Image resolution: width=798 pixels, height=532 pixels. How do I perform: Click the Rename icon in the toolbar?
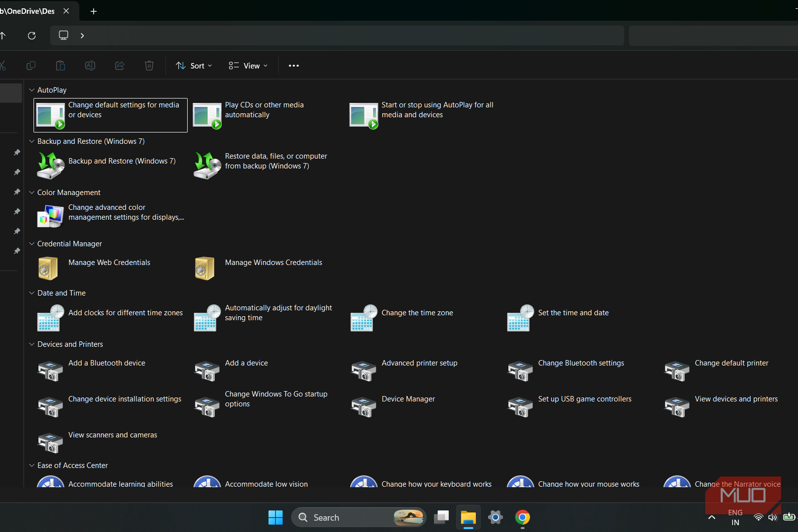90,66
